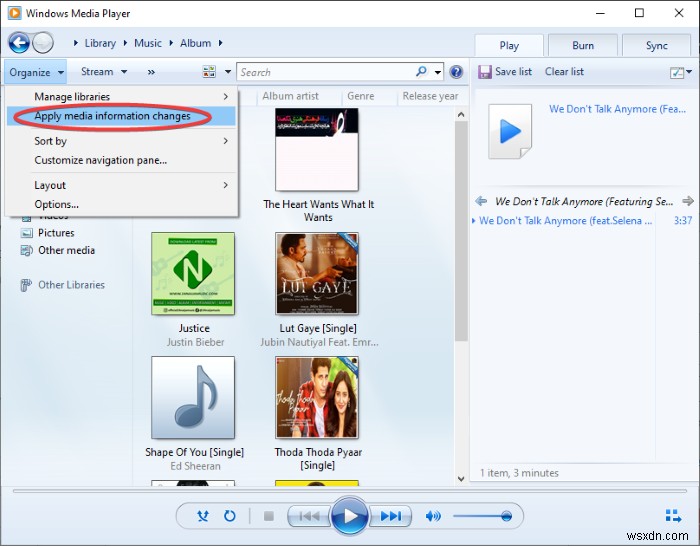Click the Clear list button
The width and height of the screenshot is (700, 546).
[564, 72]
